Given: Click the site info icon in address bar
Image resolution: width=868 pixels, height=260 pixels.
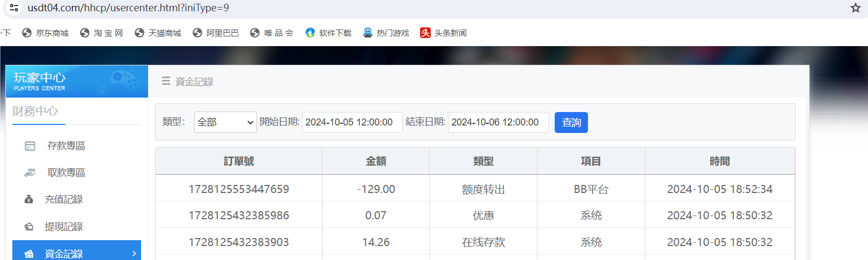Looking at the screenshot, I should [x=14, y=8].
